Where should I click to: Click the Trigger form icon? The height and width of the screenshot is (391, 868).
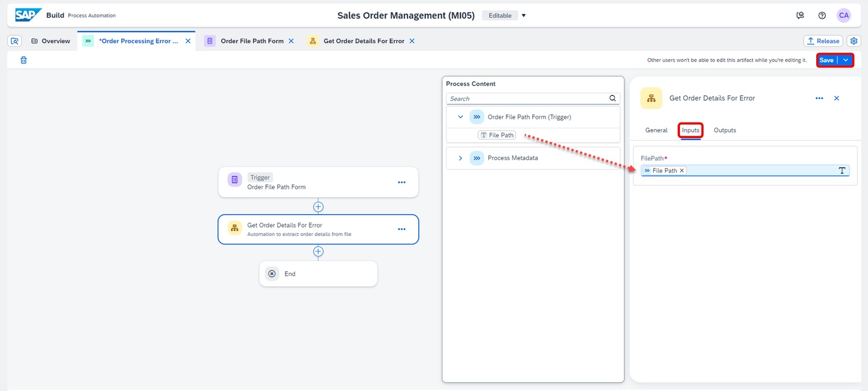point(234,179)
